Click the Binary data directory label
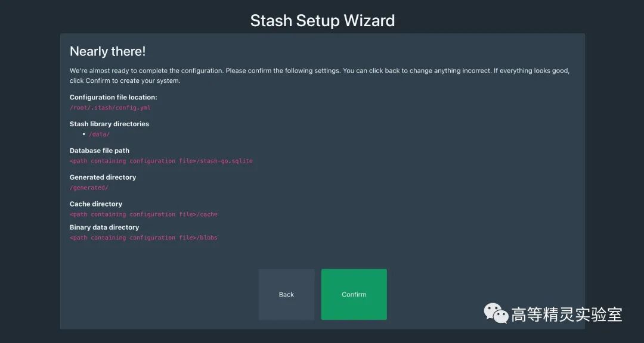 click(104, 227)
